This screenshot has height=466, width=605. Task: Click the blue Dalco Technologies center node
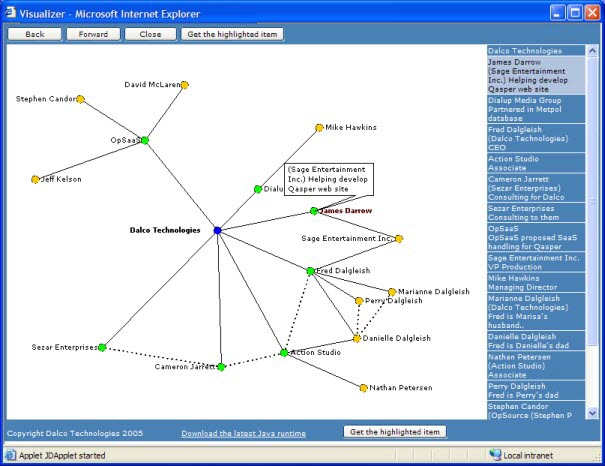[217, 230]
